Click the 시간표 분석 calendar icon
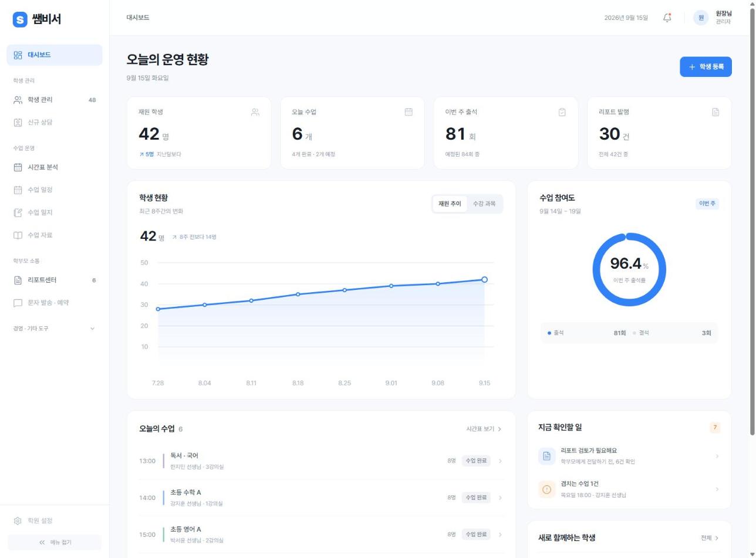This screenshot has width=756, height=558. [x=18, y=167]
